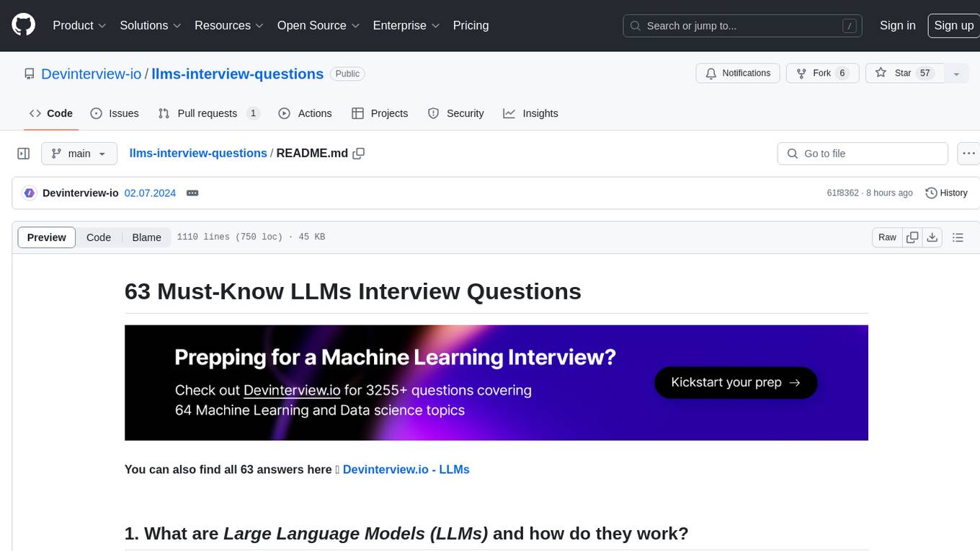980x551 pixels.
Task: Click the What are Large Language Models heading
Action: click(x=406, y=534)
